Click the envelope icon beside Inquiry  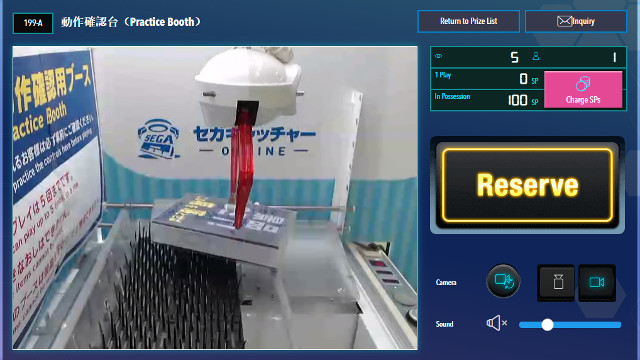coord(564,21)
